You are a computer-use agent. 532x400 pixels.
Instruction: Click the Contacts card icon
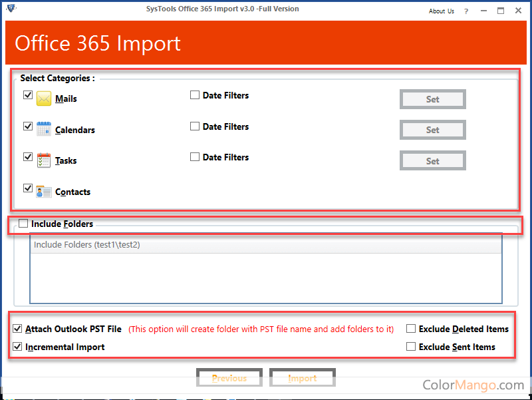click(x=44, y=192)
